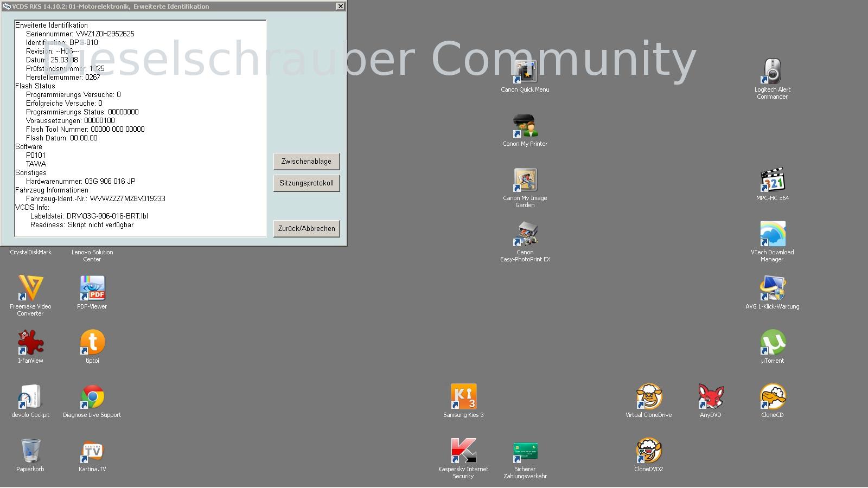Select Fahrzeug-Ident.-Nr. WVWZZZ7MZ8V019233 line

tap(95, 198)
